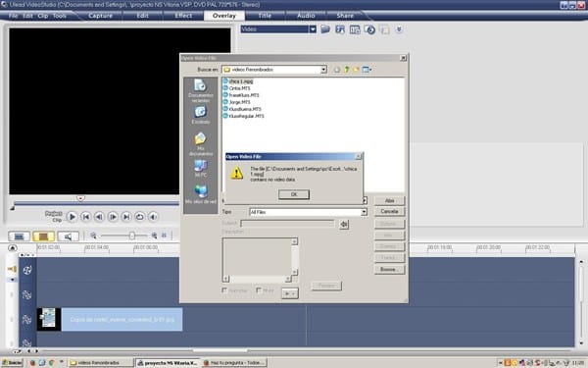Viewport: 588px width, 368px height.
Task: Click the round up-arrow button left of timeline ruler
Action: coord(13,248)
